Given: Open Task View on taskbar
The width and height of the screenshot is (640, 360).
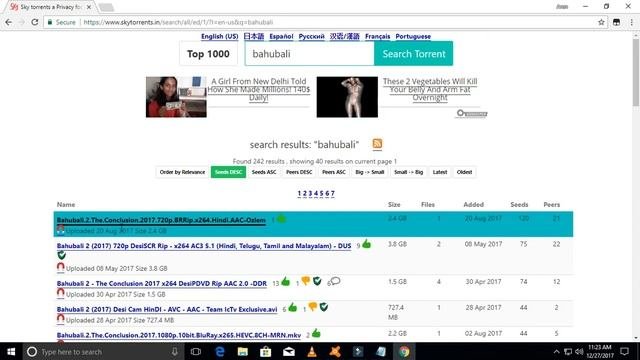Looking at the screenshot, I should point(196,351).
